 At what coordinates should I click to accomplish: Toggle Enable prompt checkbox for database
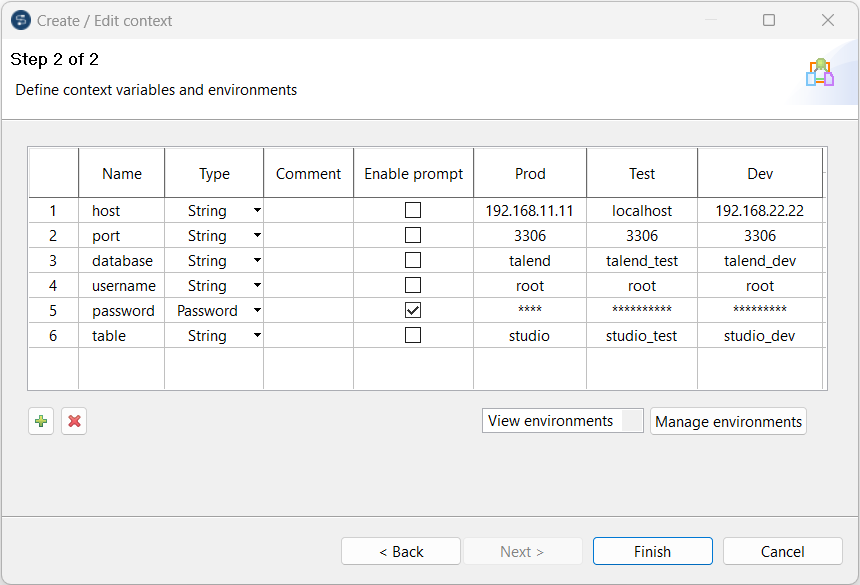point(413,261)
